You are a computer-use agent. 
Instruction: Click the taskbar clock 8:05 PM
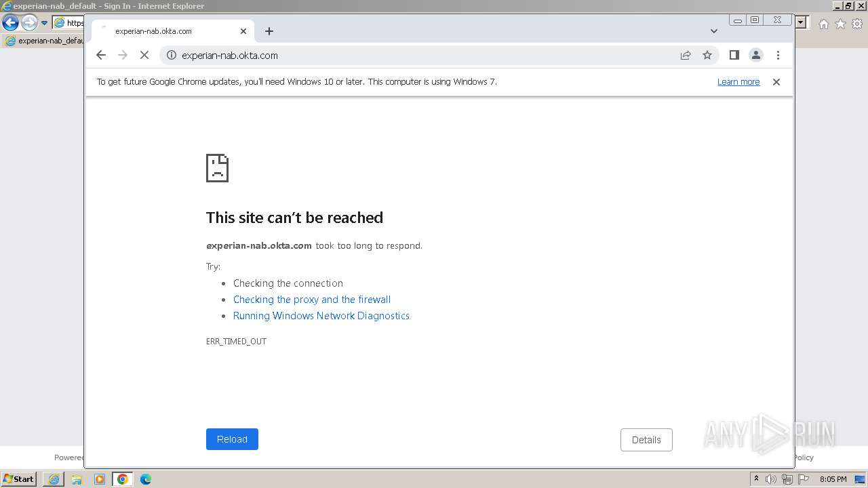(x=833, y=479)
